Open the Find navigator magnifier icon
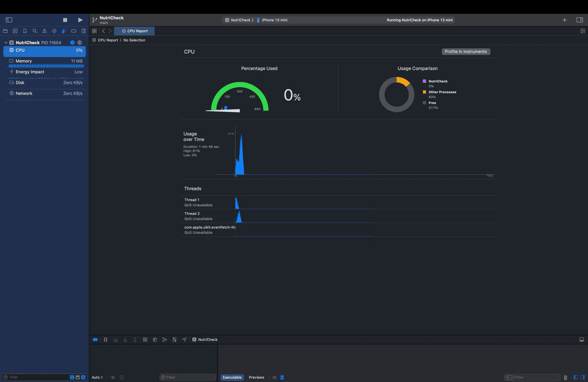The image size is (588, 382). pos(35,31)
